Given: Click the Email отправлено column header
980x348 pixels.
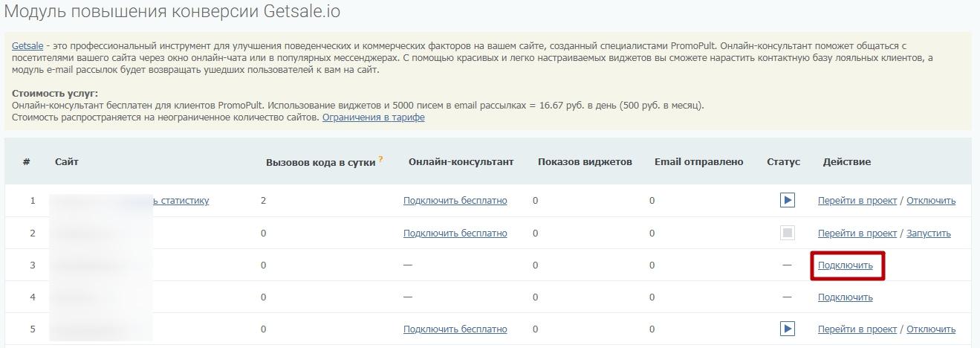Looking at the screenshot, I should click(698, 161).
